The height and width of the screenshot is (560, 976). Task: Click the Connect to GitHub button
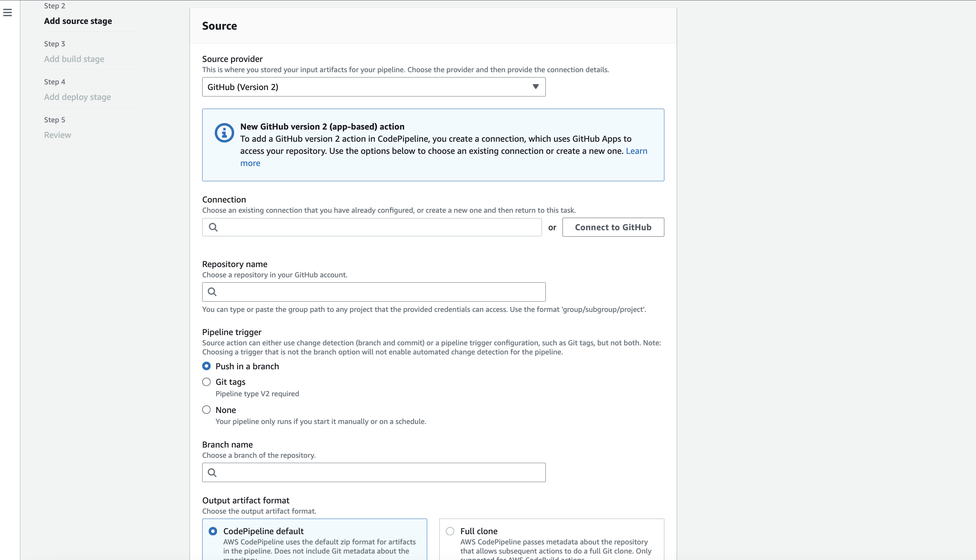tap(613, 227)
